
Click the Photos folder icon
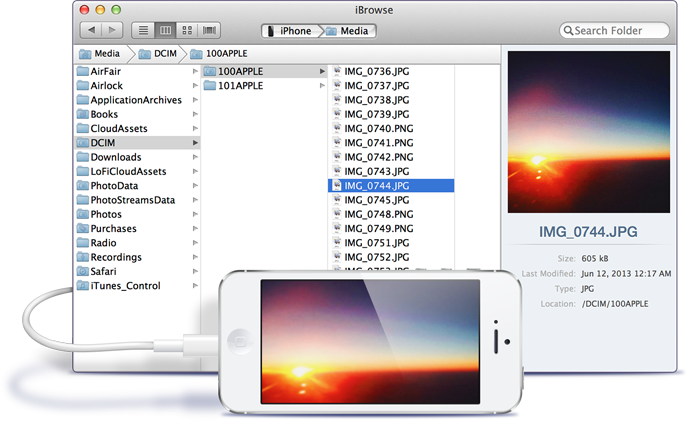tap(83, 214)
